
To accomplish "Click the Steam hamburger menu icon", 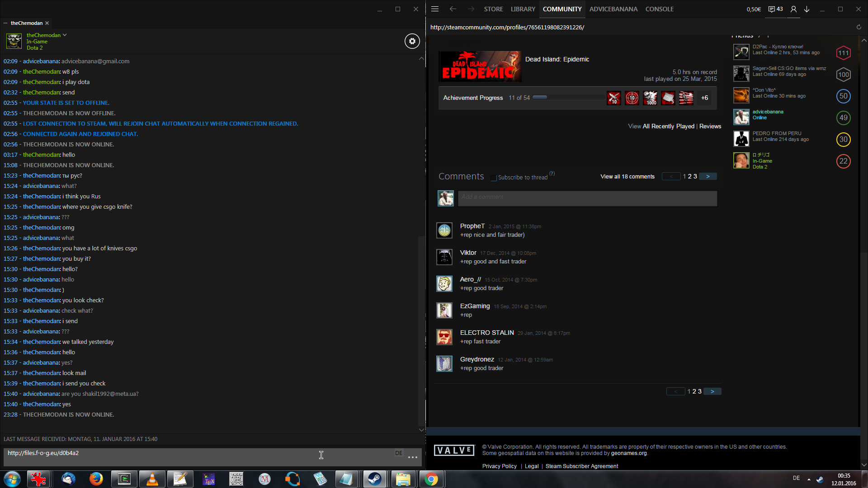I will pyautogui.click(x=435, y=9).
